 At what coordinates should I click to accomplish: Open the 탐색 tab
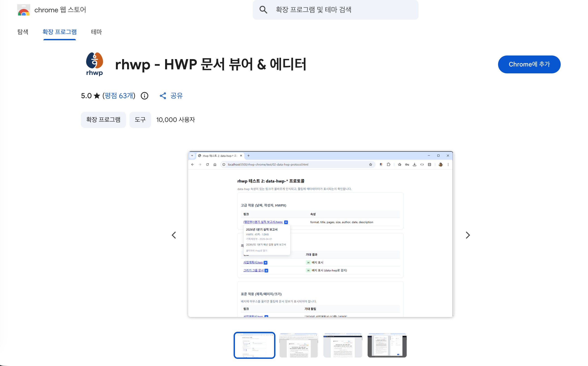pos(23,32)
